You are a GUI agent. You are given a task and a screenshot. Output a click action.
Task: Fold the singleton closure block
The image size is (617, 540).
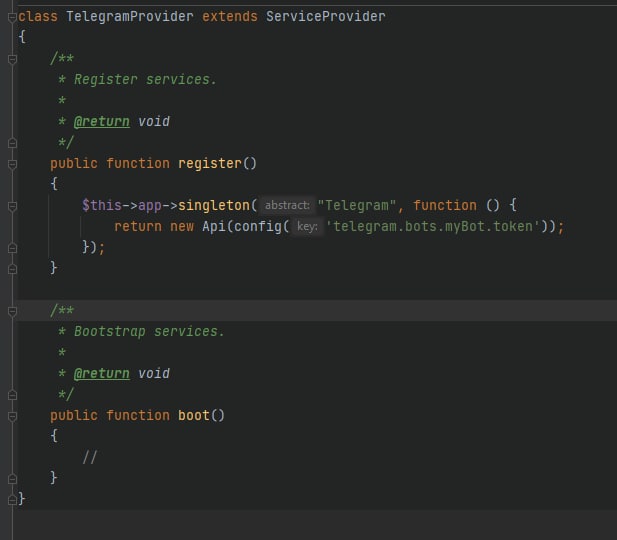tap(12, 206)
